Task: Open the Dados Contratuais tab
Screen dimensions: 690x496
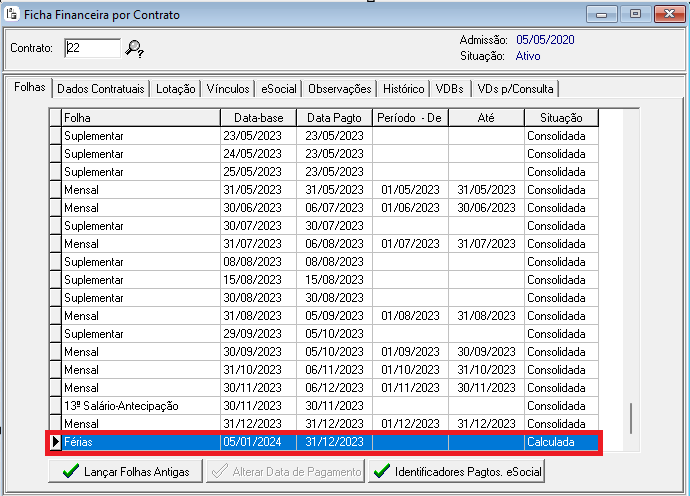Action: (x=101, y=89)
